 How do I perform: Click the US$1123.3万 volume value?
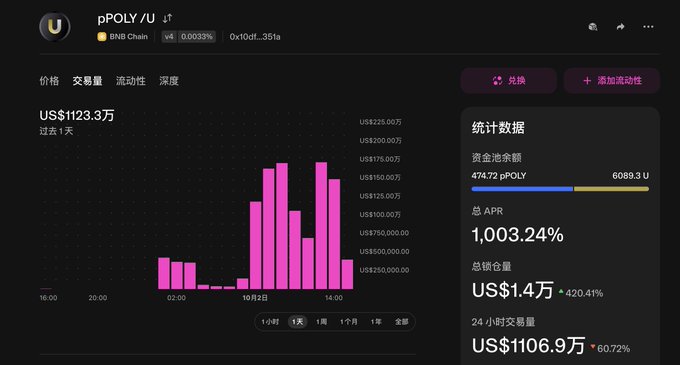point(77,115)
